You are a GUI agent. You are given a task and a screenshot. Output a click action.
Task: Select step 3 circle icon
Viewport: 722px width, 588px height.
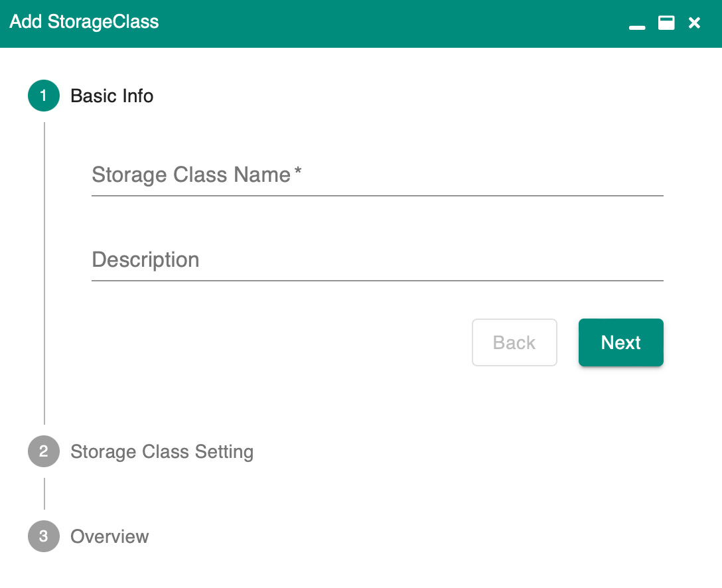(x=44, y=536)
